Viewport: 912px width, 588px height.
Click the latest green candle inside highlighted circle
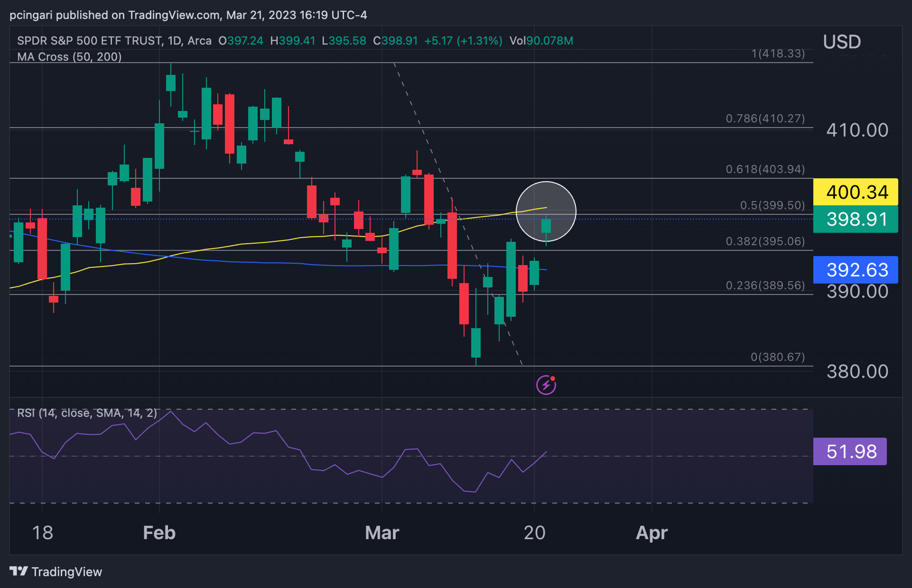coord(546,226)
